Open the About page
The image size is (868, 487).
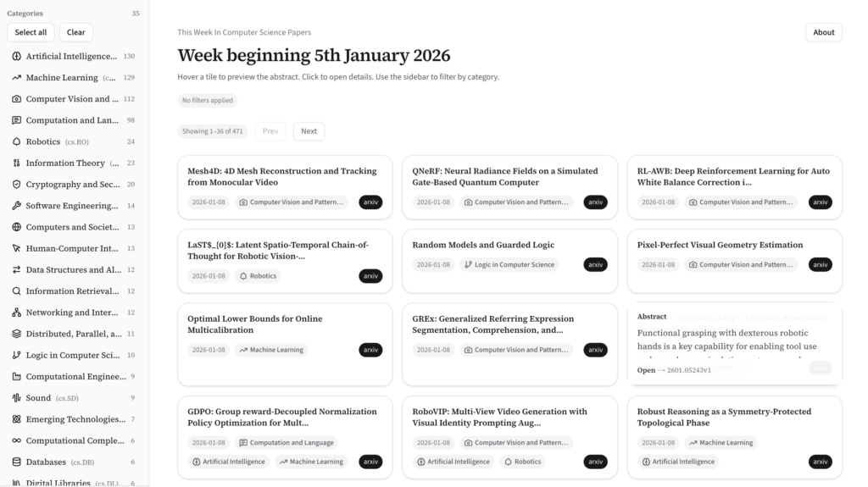click(x=823, y=32)
